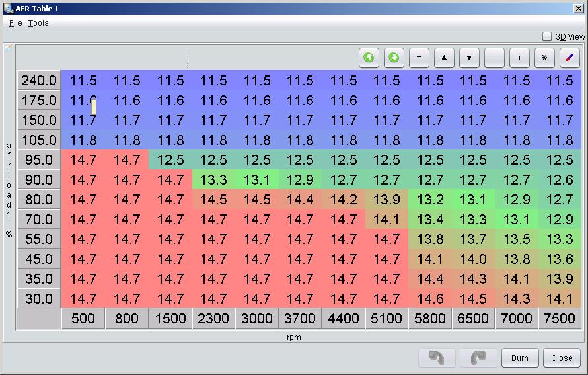The height and width of the screenshot is (375, 588).
Task: Click the small note icon at the table corner
Action: (8, 48)
